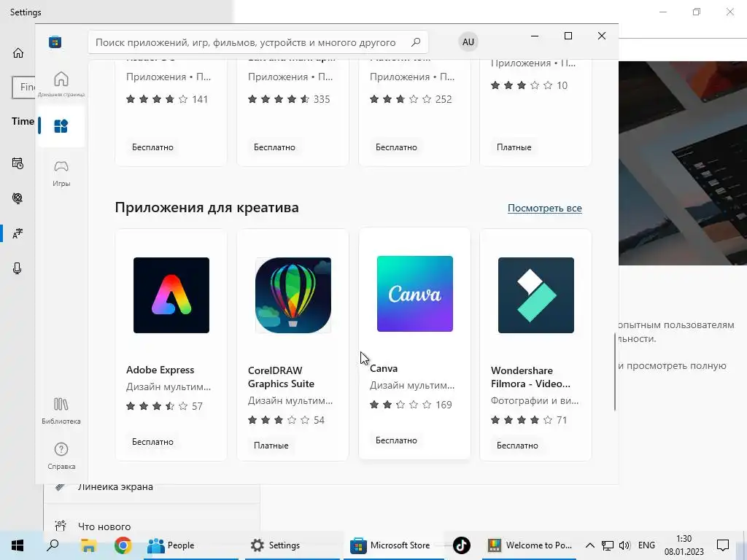The image size is (747, 560).
Task: Open the CorelDRAW balloon app icon
Action: coord(293,295)
